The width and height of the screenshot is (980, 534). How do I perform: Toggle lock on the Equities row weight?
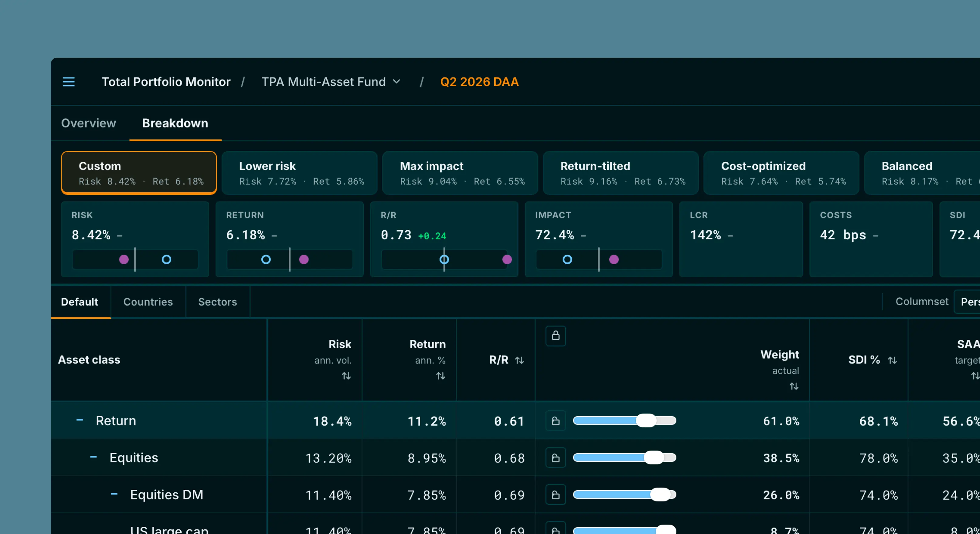pos(556,458)
